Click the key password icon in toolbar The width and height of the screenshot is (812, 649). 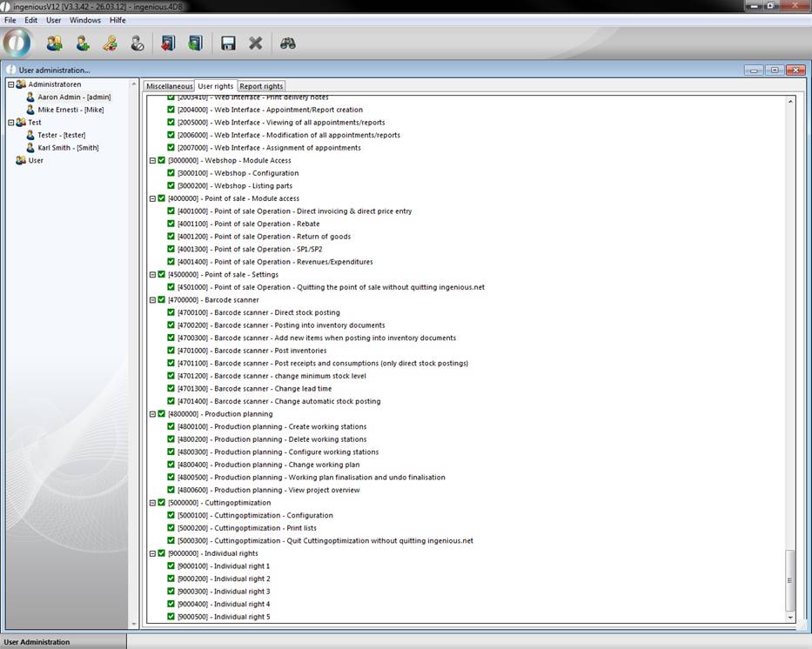[111, 43]
